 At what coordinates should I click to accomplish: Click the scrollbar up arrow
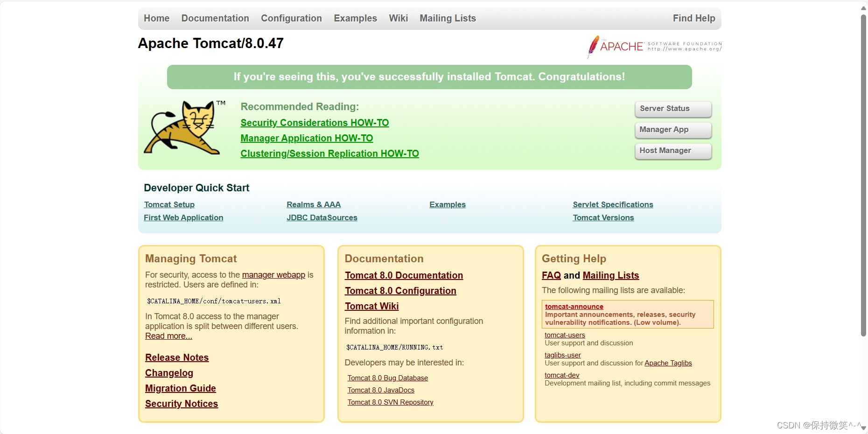[863, 7]
